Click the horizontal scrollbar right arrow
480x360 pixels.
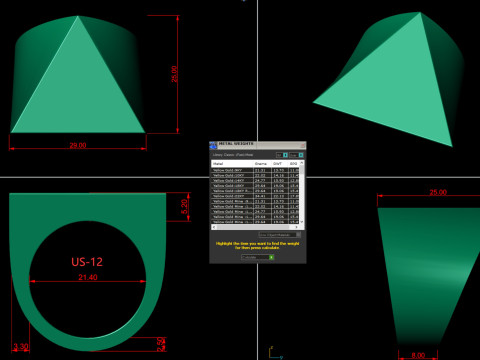click(296, 227)
